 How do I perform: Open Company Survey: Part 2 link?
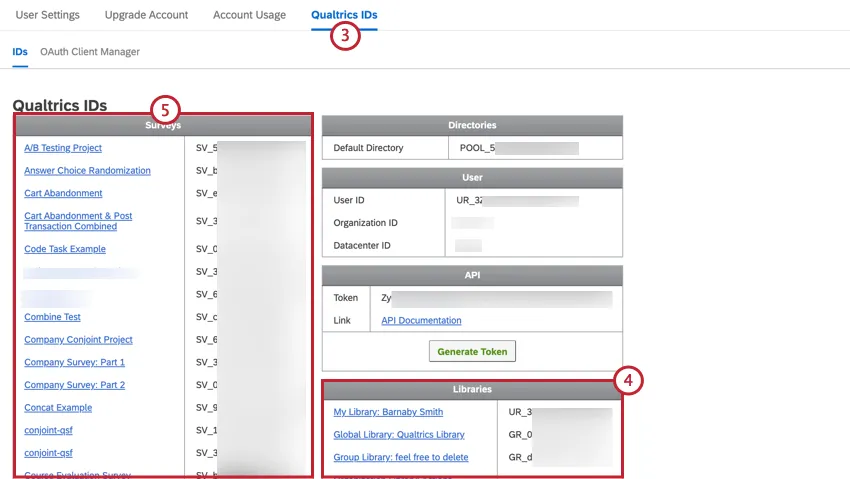[x=74, y=385]
